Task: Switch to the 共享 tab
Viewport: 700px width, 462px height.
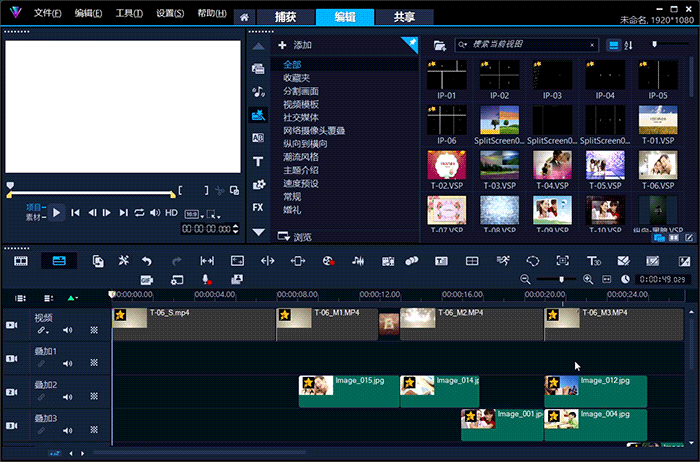Action: coord(403,17)
